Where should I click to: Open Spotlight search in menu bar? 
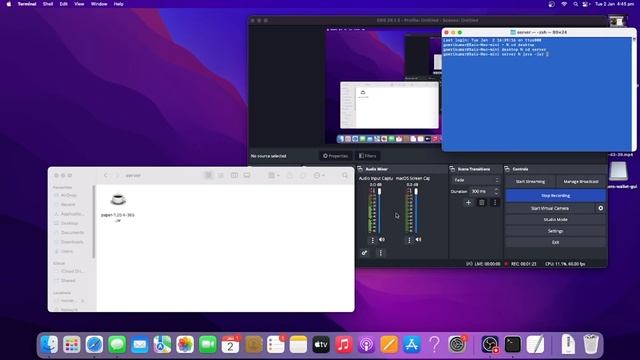point(575,4)
